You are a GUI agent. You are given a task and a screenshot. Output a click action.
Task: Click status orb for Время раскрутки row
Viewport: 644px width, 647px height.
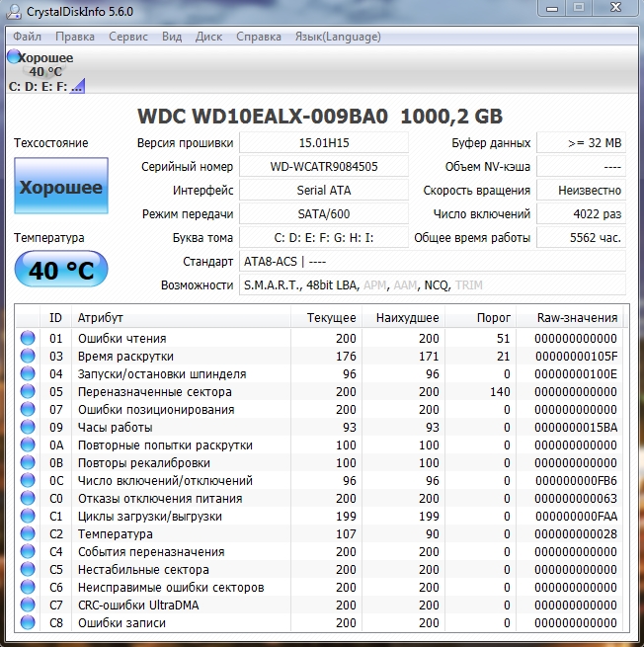(x=28, y=356)
